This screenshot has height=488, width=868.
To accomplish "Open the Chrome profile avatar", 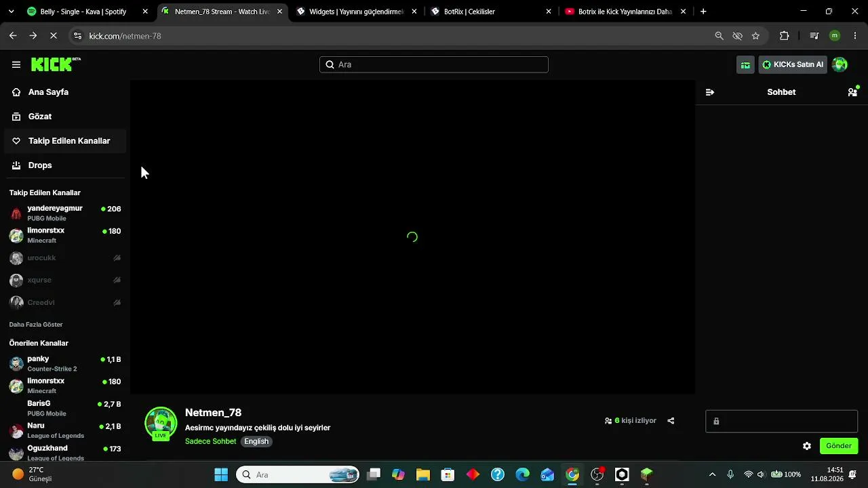I will coord(835,36).
